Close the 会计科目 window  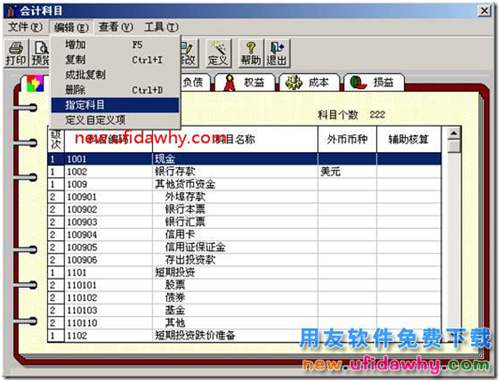(485, 11)
